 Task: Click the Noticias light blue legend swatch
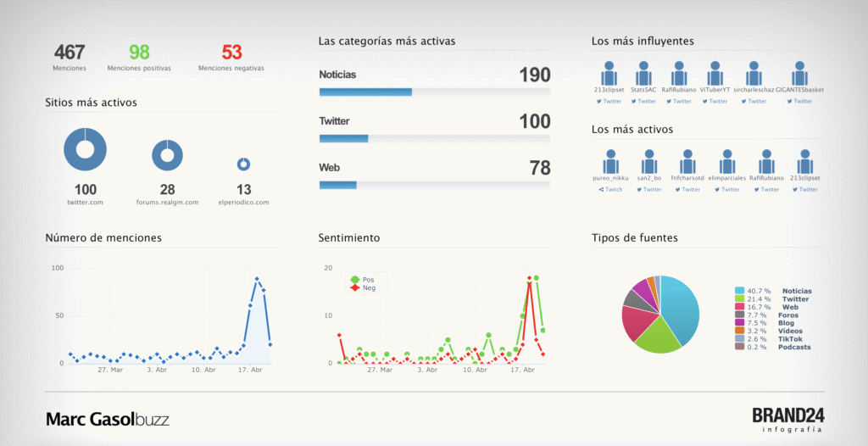pyautogui.click(x=739, y=291)
